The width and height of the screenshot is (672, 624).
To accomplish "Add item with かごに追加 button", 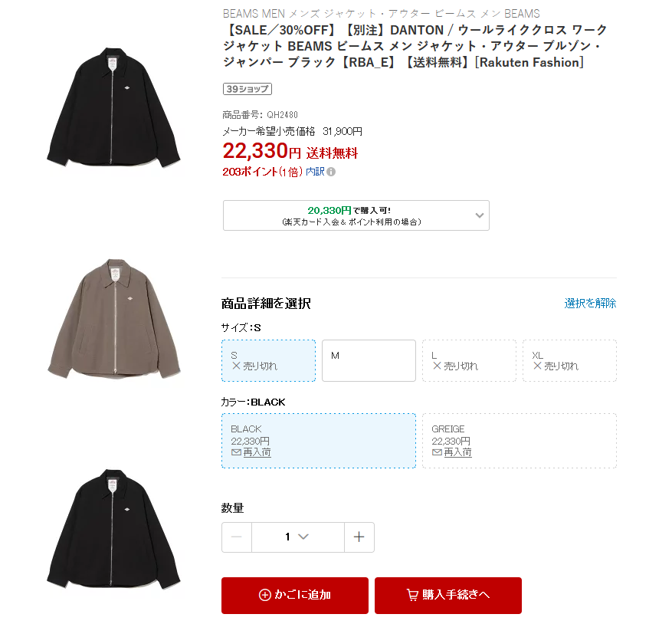I will click(295, 596).
